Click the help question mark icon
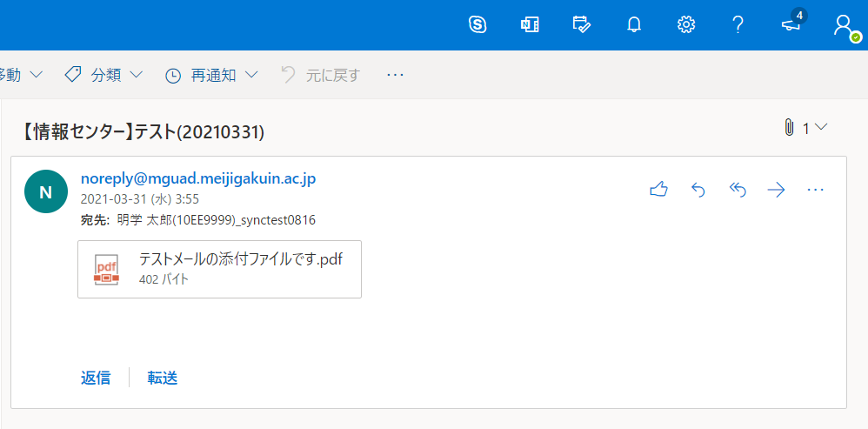The width and height of the screenshot is (868, 429). (x=738, y=24)
